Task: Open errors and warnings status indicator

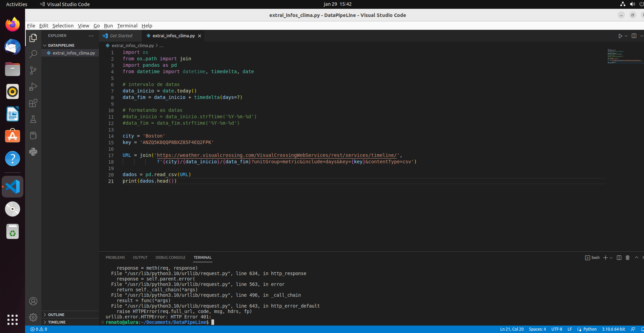Action: (x=39, y=329)
